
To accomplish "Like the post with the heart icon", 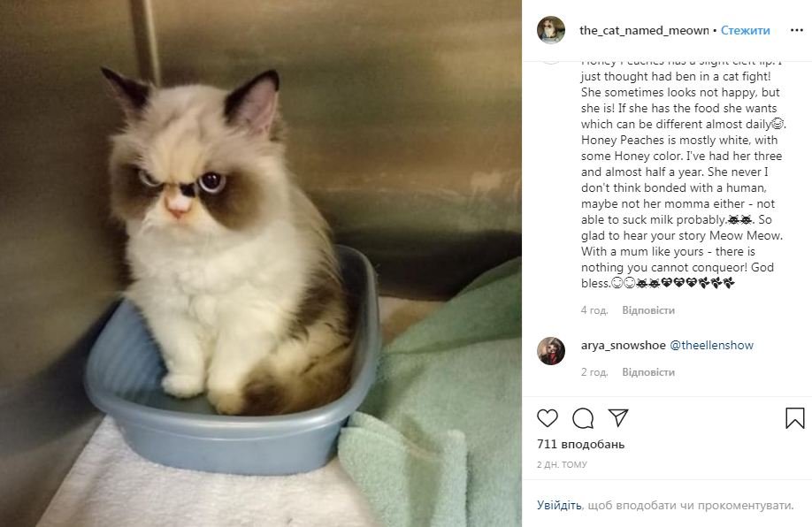I will (x=548, y=417).
